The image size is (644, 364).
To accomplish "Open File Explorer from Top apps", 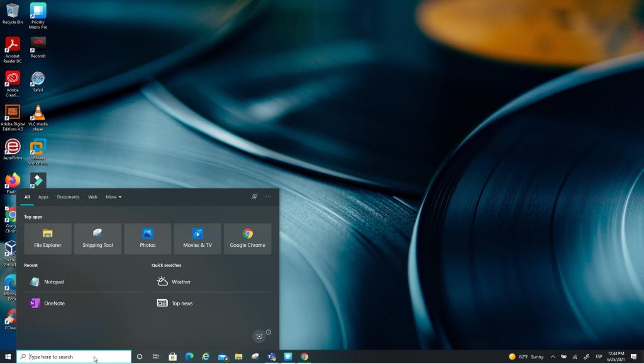I will (48, 239).
